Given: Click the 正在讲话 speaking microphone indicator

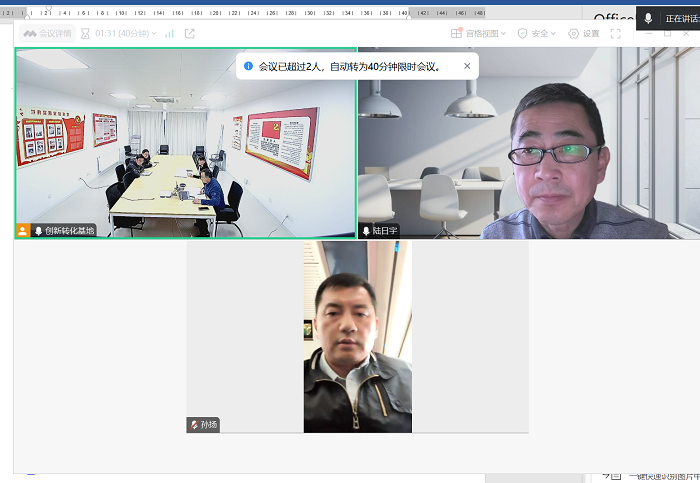Looking at the screenshot, I should [648, 18].
